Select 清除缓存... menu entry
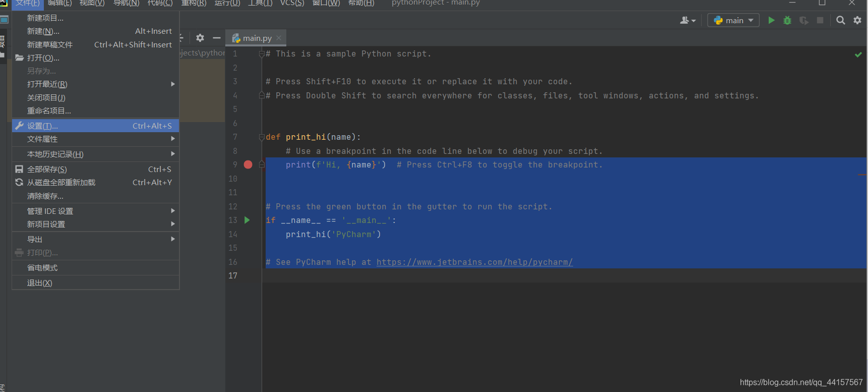This screenshot has height=392, width=868. [x=95, y=196]
